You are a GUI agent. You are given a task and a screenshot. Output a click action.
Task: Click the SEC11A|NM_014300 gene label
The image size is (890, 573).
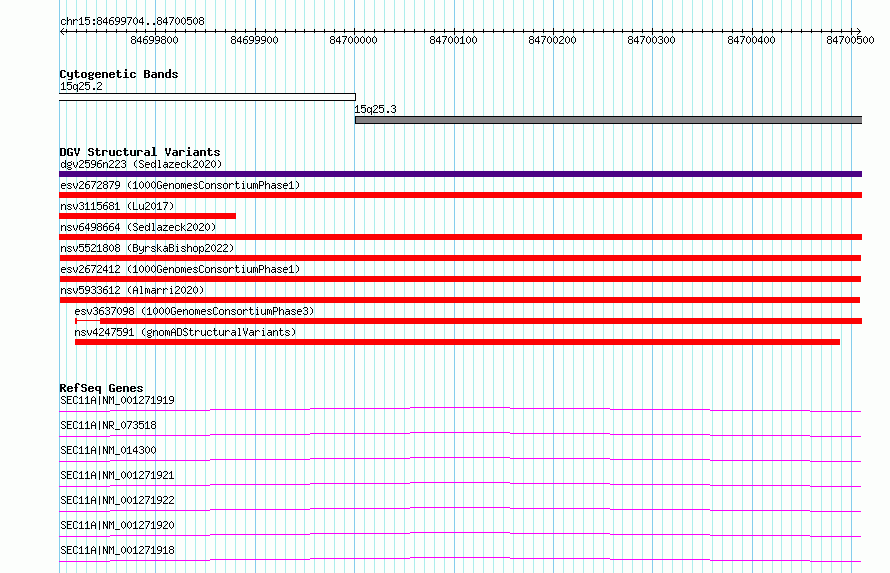tap(108, 450)
